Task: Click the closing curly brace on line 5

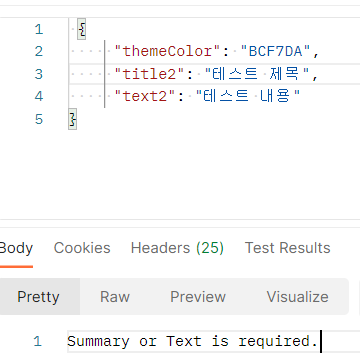Action: click(x=72, y=119)
